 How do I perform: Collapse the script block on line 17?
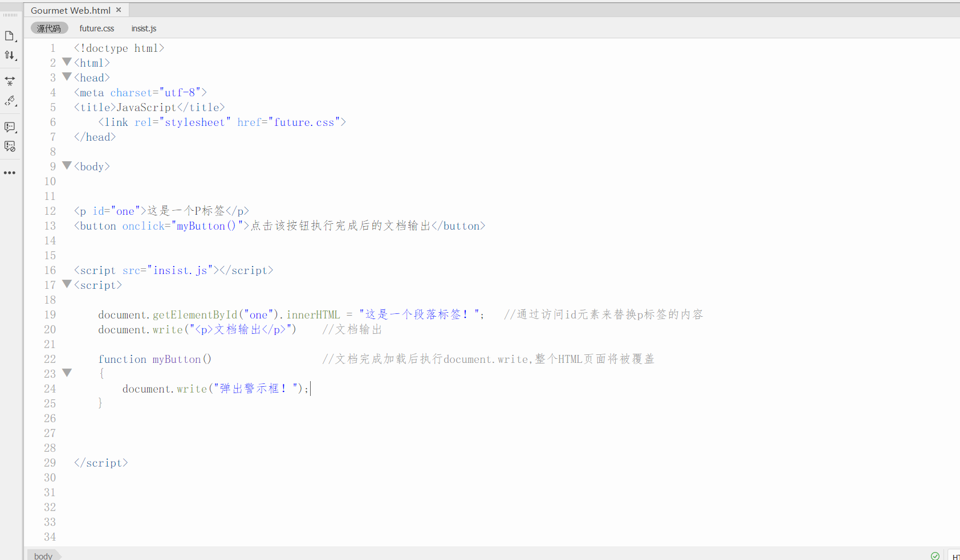[x=67, y=285]
